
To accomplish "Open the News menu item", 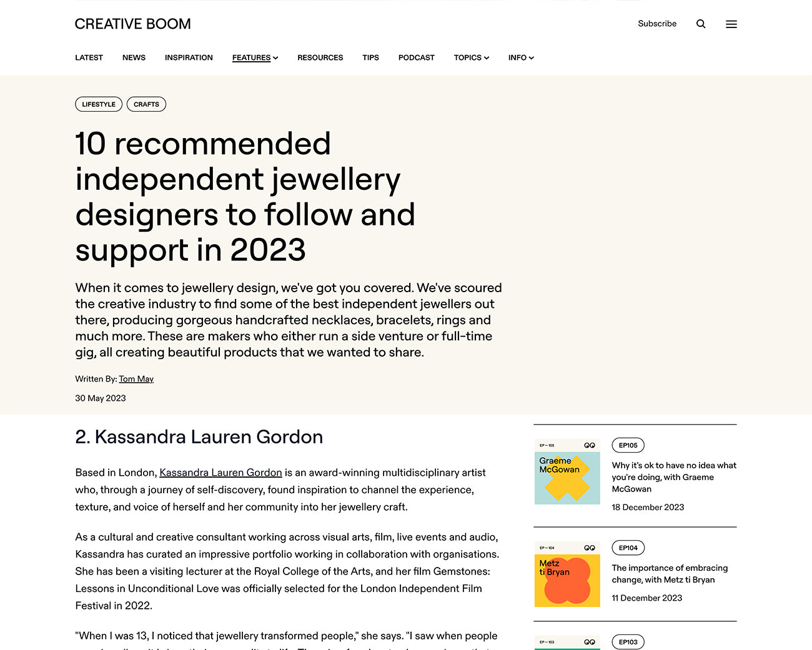I will (x=134, y=57).
